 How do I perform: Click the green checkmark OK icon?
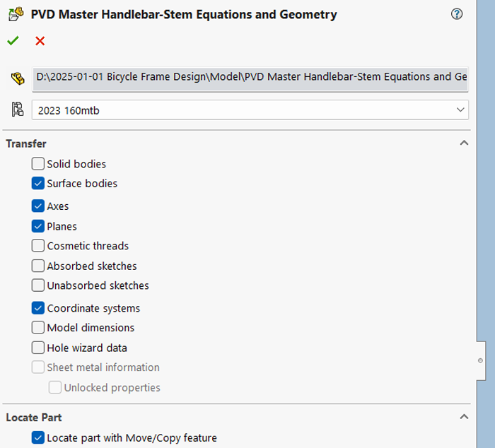point(13,41)
